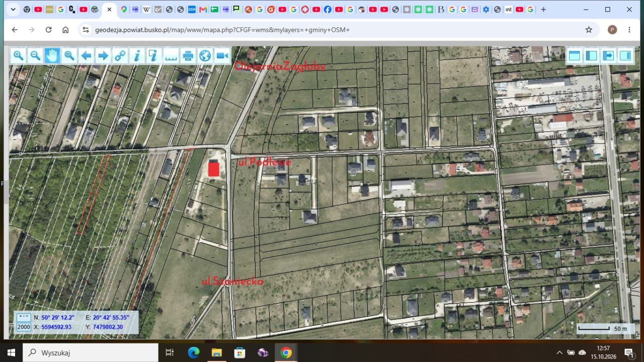Select the zoom out magnifier tool
This screenshot has width=644, height=362.
click(35, 55)
